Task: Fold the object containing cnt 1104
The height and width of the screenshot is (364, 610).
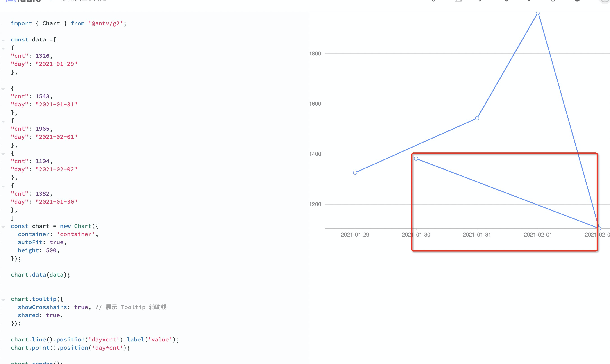Action: click(3, 154)
